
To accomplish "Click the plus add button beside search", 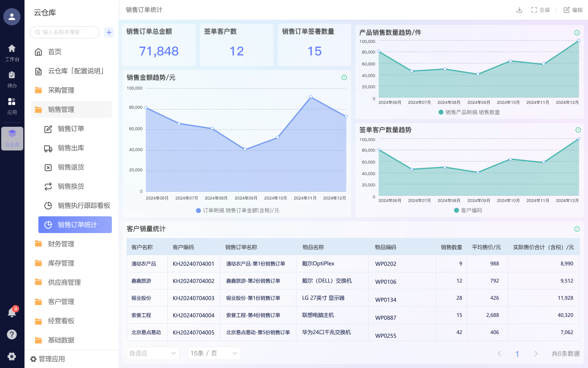I will (109, 32).
